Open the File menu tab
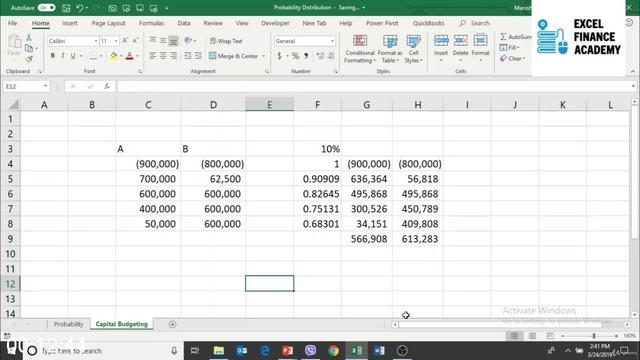This screenshot has width=640, height=360. pyautogui.click(x=13, y=23)
